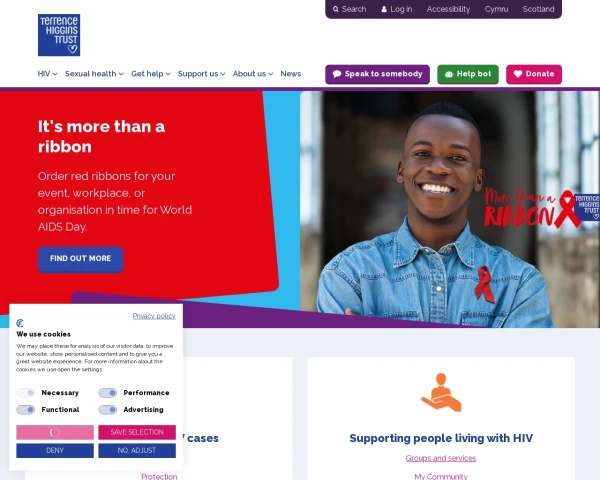The width and height of the screenshot is (600, 480).
Task: Open the News menu item
Action: (x=291, y=74)
